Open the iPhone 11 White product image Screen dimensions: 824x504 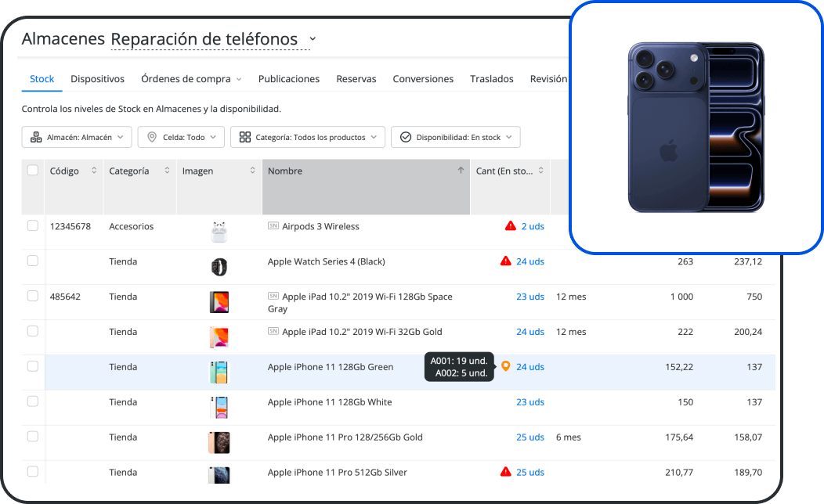[219, 408]
